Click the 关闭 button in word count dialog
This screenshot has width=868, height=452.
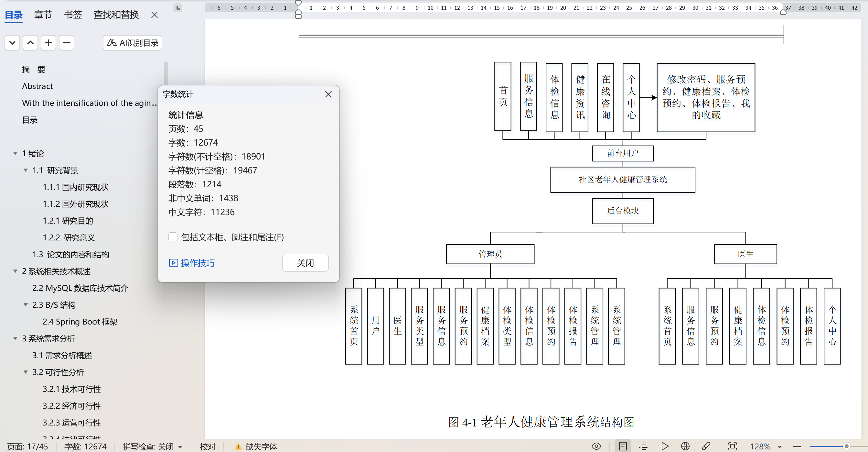tap(305, 263)
